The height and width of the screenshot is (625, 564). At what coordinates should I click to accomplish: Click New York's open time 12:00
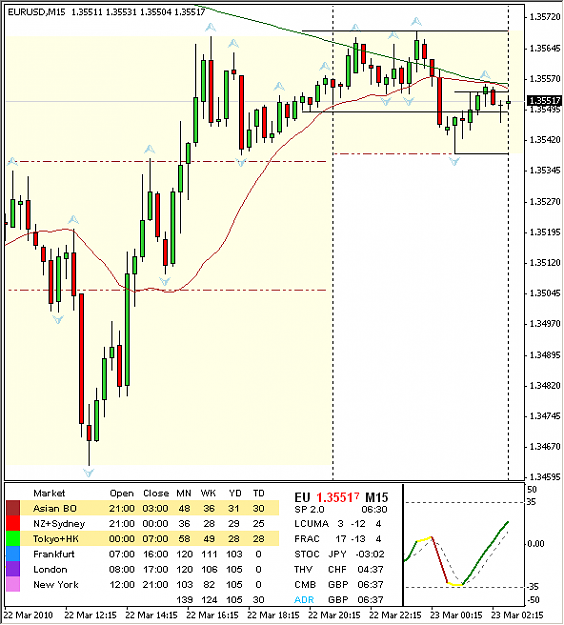coord(122,584)
